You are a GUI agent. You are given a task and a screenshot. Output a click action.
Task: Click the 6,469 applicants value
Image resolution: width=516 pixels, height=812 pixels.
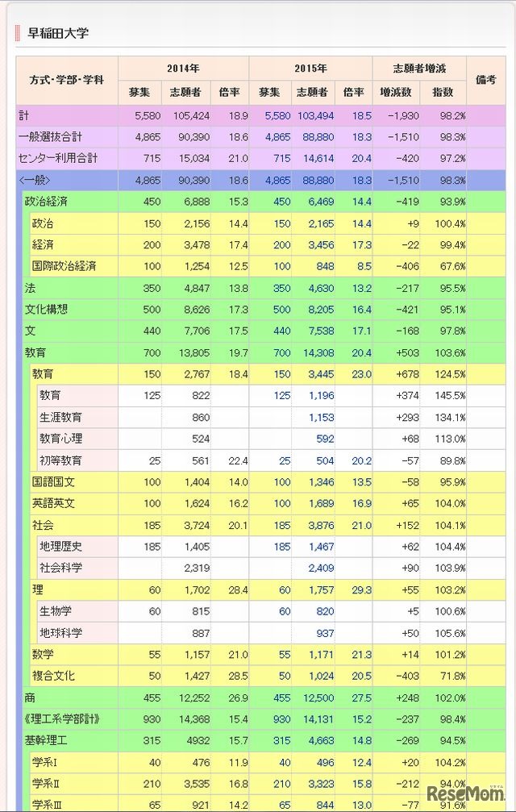tap(322, 202)
